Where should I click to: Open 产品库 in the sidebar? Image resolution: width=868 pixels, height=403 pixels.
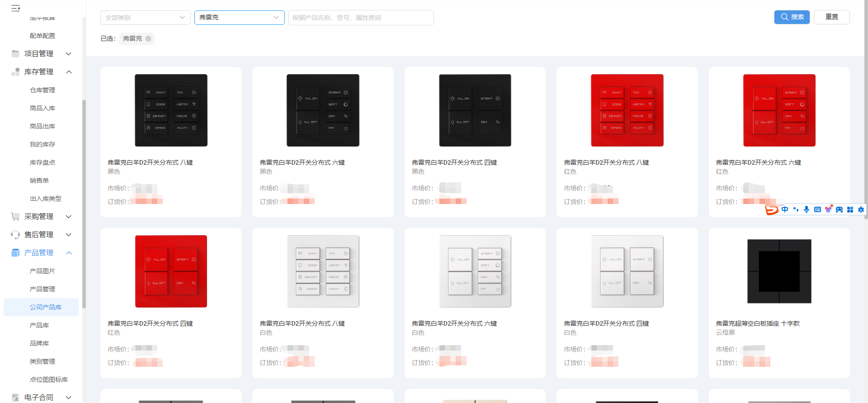pos(39,325)
